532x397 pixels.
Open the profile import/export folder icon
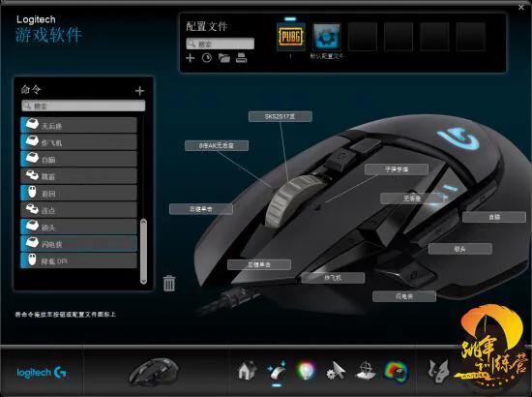224,58
